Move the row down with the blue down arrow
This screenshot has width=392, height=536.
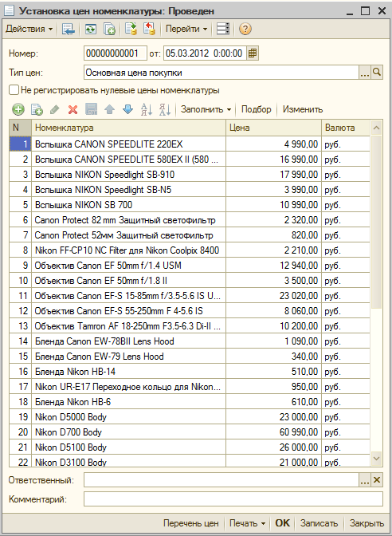point(127,110)
